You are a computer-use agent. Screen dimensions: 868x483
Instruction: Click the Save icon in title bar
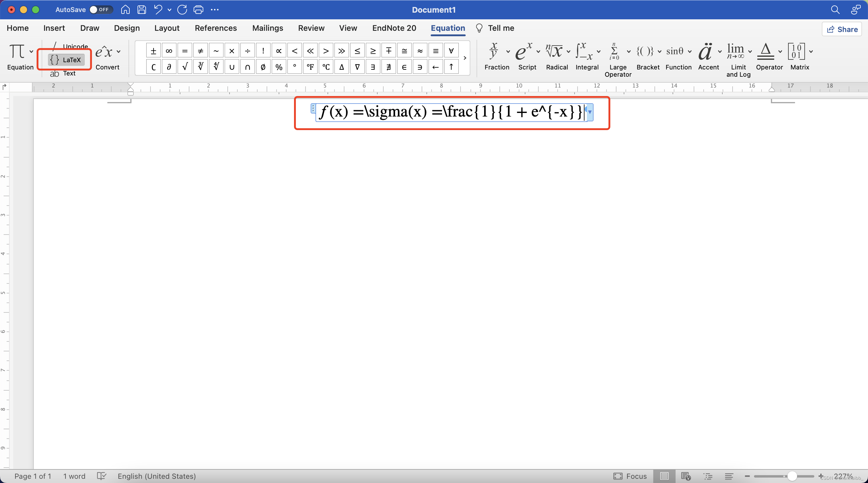(141, 10)
